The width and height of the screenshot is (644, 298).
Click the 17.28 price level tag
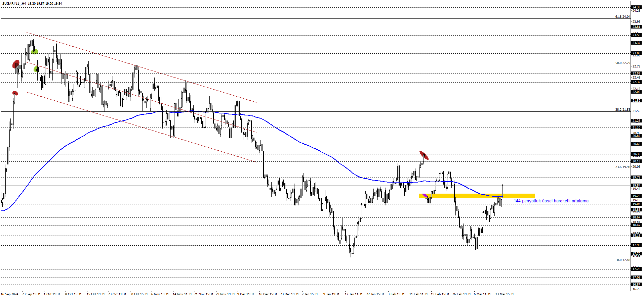(x=636, y=269)
